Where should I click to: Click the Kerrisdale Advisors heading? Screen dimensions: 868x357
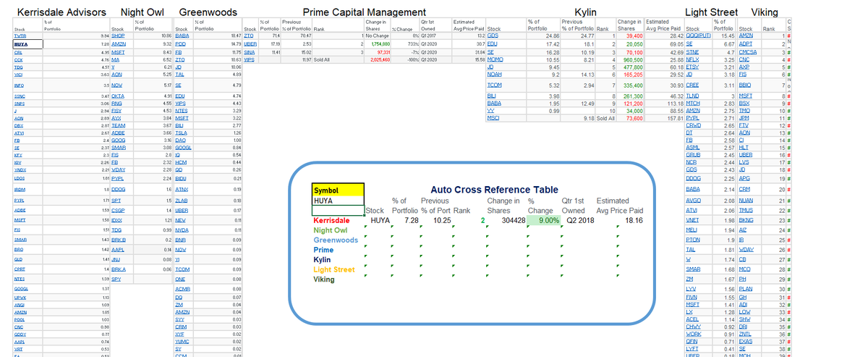61,12
